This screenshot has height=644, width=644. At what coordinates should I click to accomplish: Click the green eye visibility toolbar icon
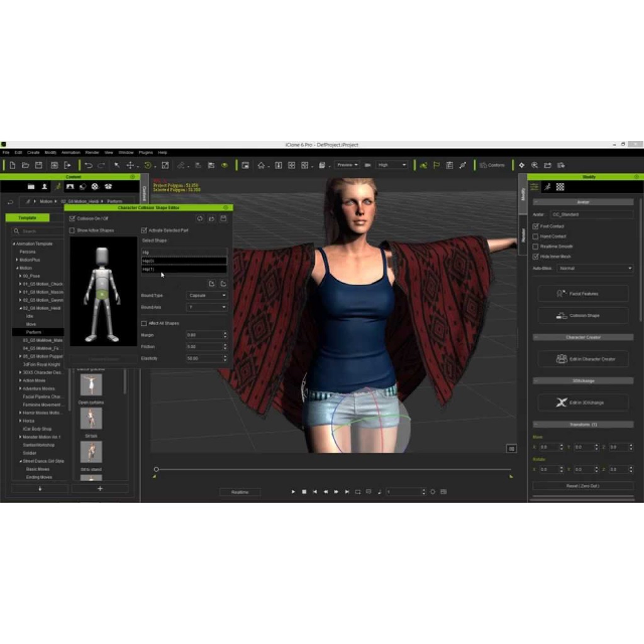click(x=225, y=165)
